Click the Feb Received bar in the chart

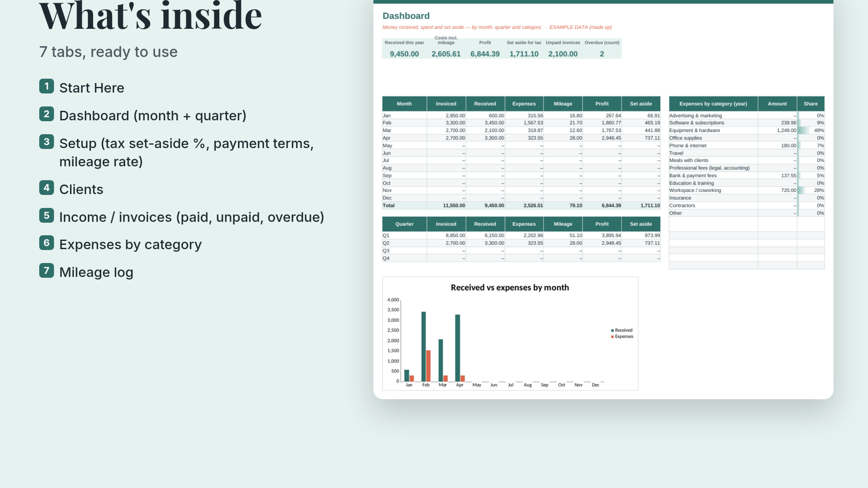pos(423,347)
